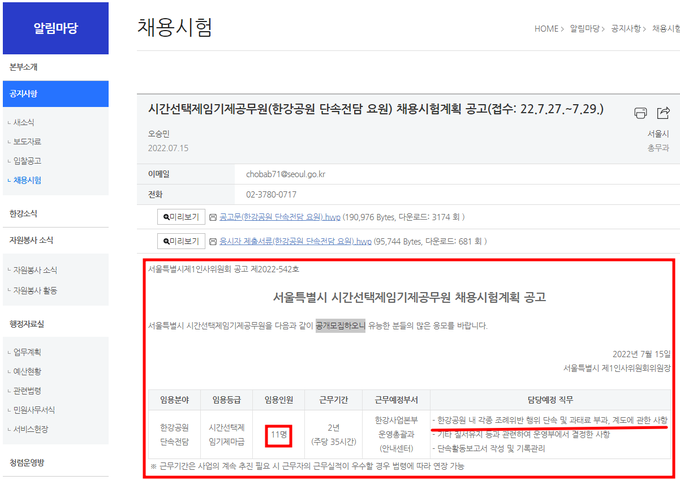Click the phone number 02-3780-0717
The width and height of the screenshot is (680, 480).
pyautogui.click(x=271, y=195)
